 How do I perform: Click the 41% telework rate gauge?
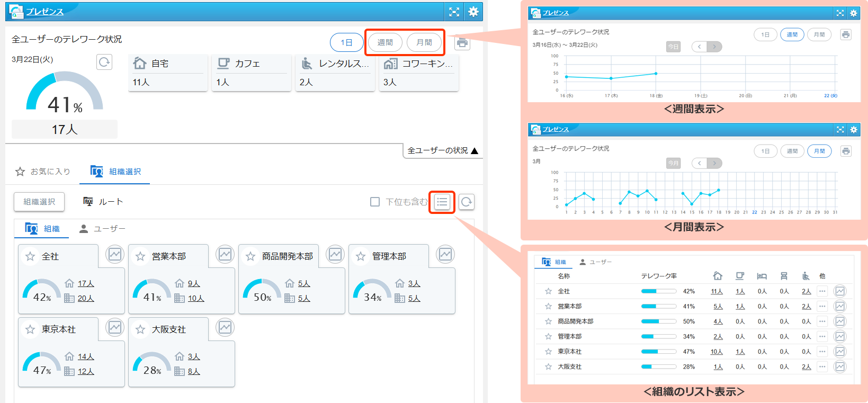tap(65, 93)
